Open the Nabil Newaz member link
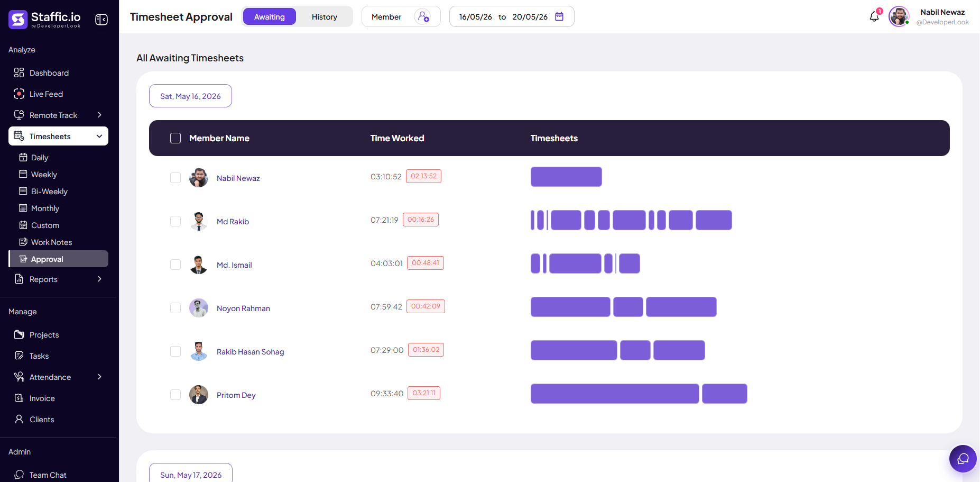980x482 pixels. [238, 178]
